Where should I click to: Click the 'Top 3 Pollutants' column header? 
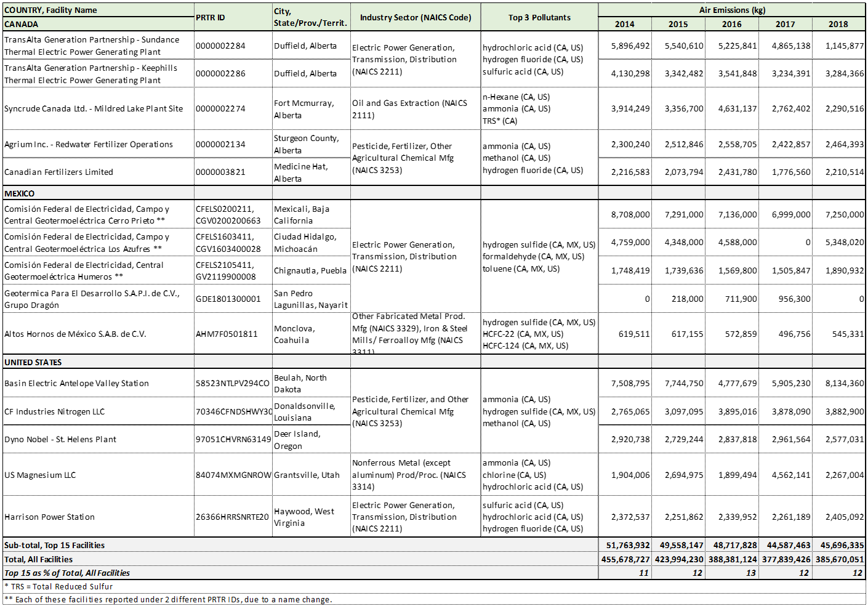coord(539,17)
